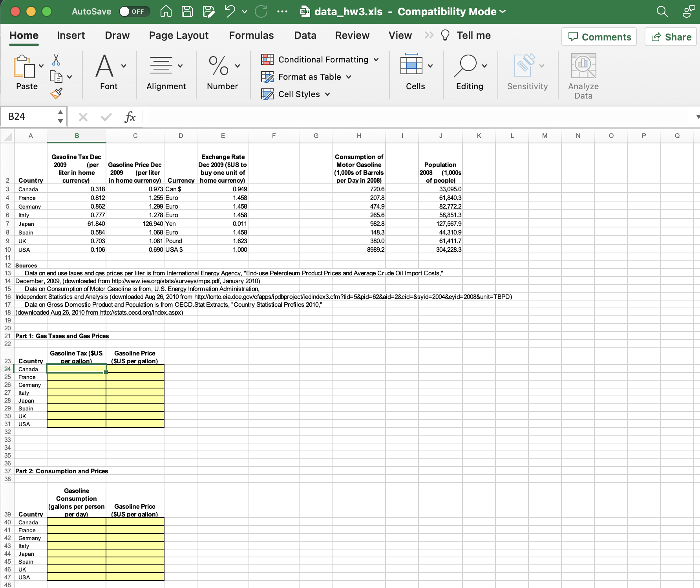Open the Formulas tab
The image size is (700, 588).
[251, 35]
